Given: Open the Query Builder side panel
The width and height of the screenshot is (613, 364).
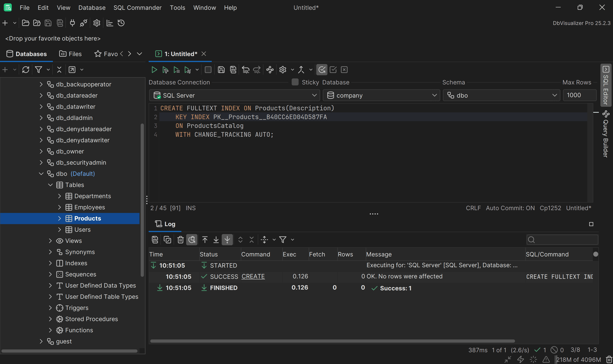Looking at the screenshot, I should coord(606,134).
